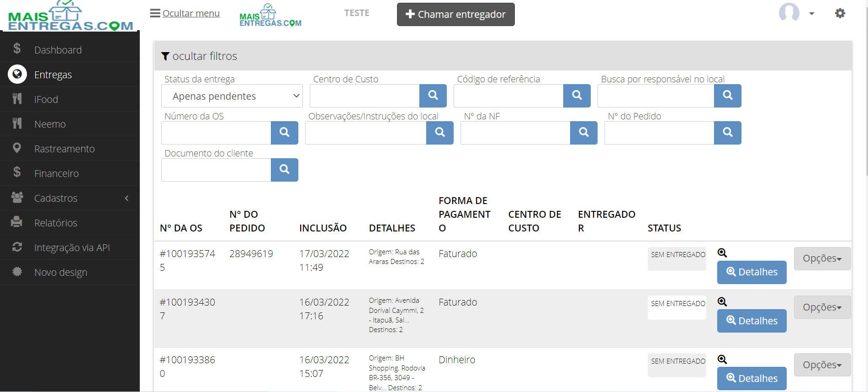Image resolution: width=868 pixels, height=392 pixels.
Task: Click the Novo design gear icon
Action: click(17, 272)
